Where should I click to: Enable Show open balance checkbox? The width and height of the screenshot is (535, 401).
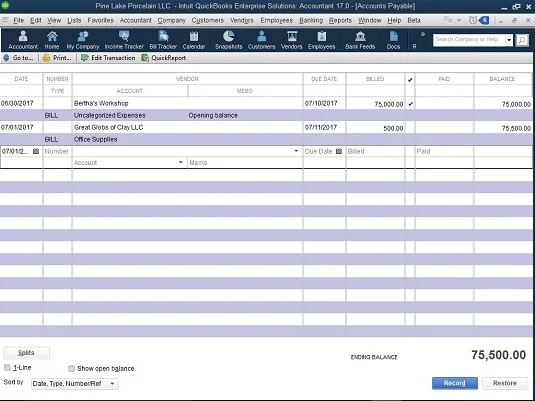pyautogui.click(x=71, y=369)
